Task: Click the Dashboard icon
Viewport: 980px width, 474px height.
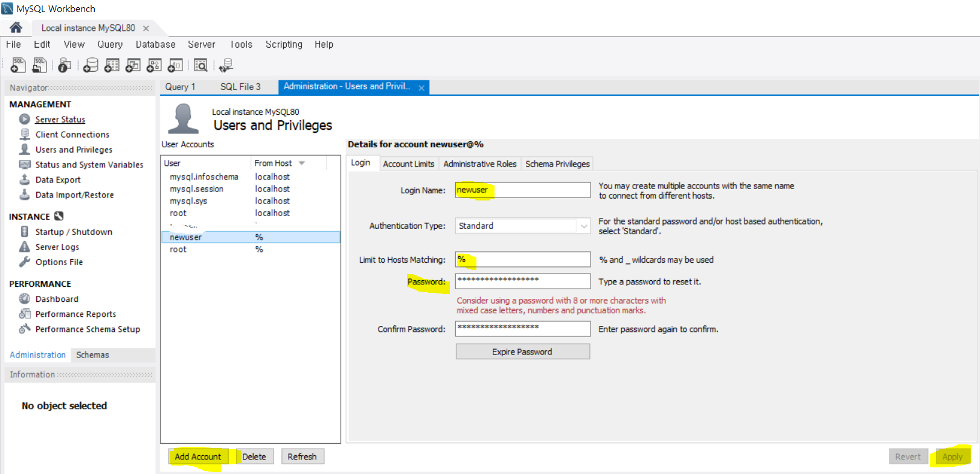Action: (25, 298)
